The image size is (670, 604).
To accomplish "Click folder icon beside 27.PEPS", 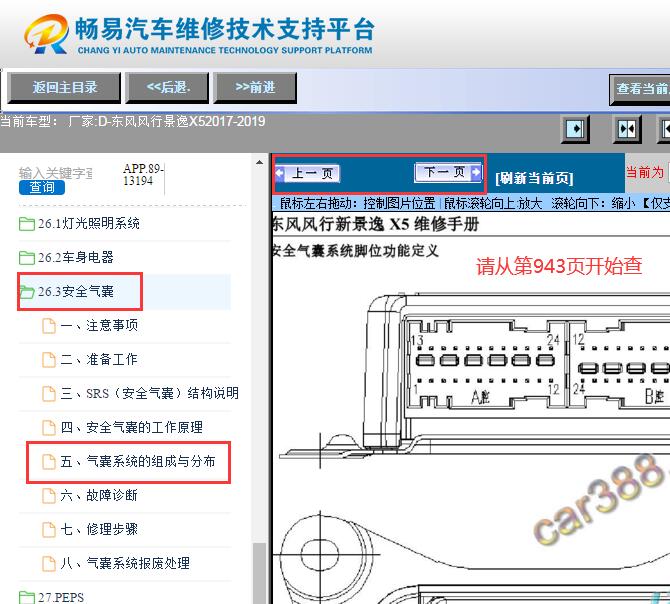I will click(x=26, y=597).
